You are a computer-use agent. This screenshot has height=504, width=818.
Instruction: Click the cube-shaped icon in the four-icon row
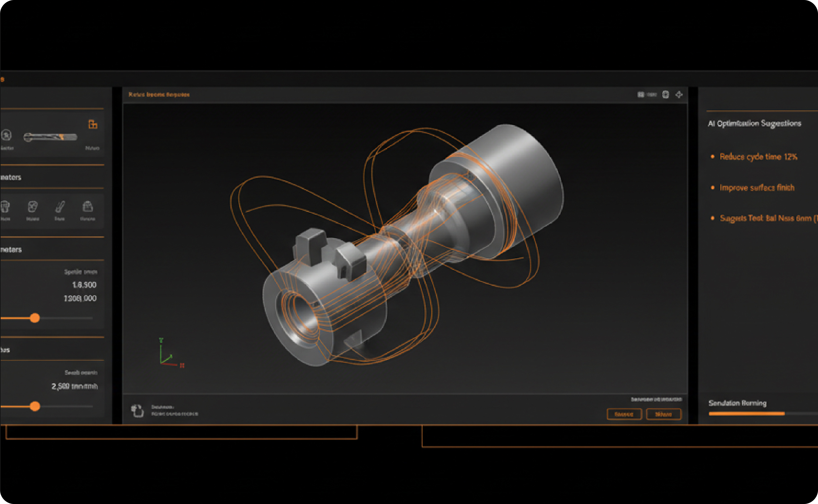(x=33, y=207)
